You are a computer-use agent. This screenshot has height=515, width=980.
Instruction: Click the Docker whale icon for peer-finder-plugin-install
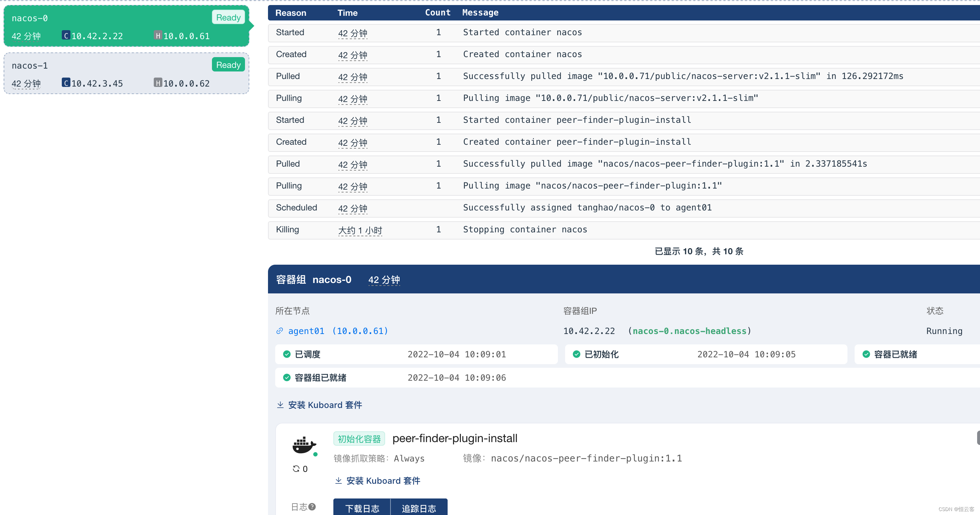point(304,446)
